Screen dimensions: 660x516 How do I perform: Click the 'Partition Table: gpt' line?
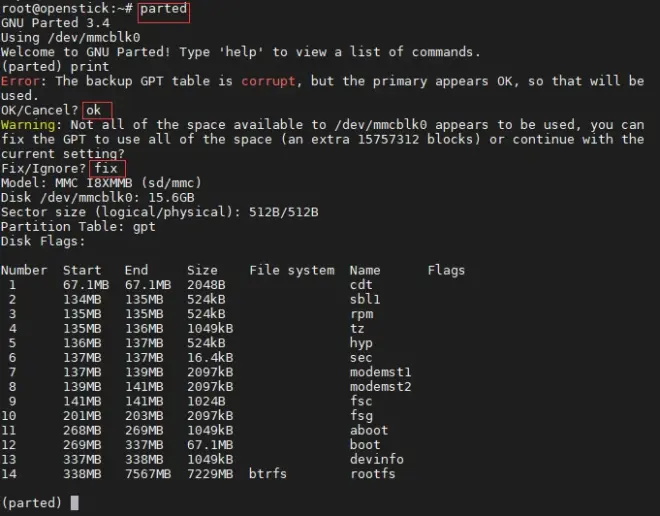point(78,226)
